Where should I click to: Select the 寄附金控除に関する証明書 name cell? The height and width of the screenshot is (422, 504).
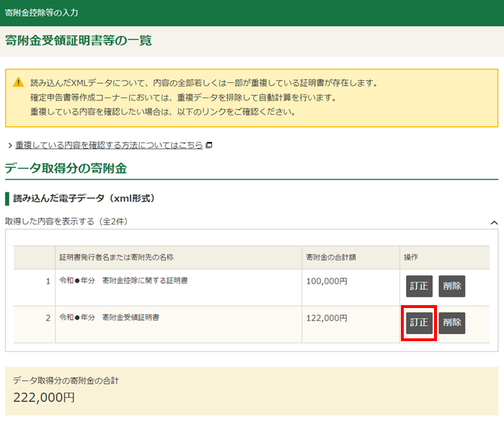click(123, 280)
